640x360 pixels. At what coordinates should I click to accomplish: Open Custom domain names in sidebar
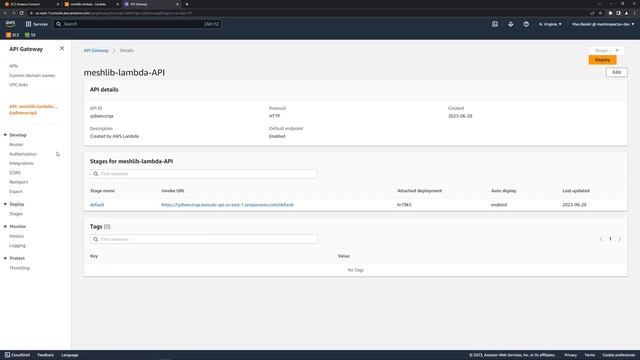click(32, 76)
